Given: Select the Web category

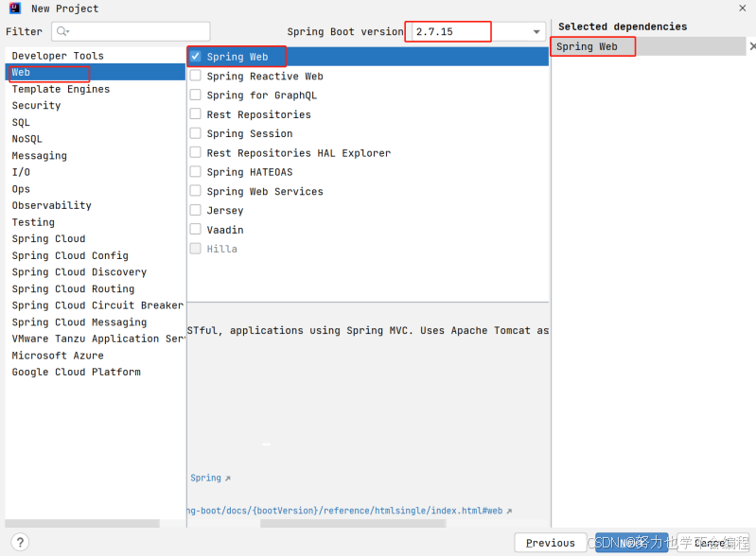Looking at the screenshot, I should [96, 72].
